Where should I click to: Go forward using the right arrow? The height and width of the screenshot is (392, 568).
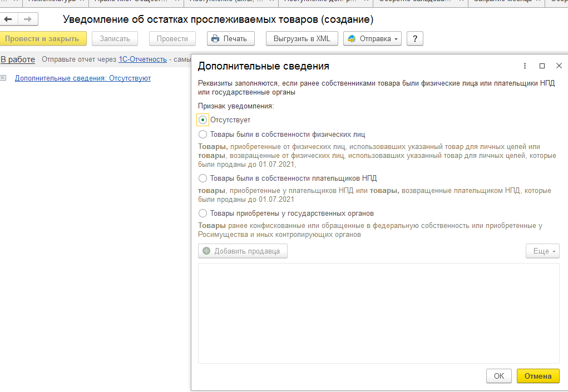pos(26,19)
